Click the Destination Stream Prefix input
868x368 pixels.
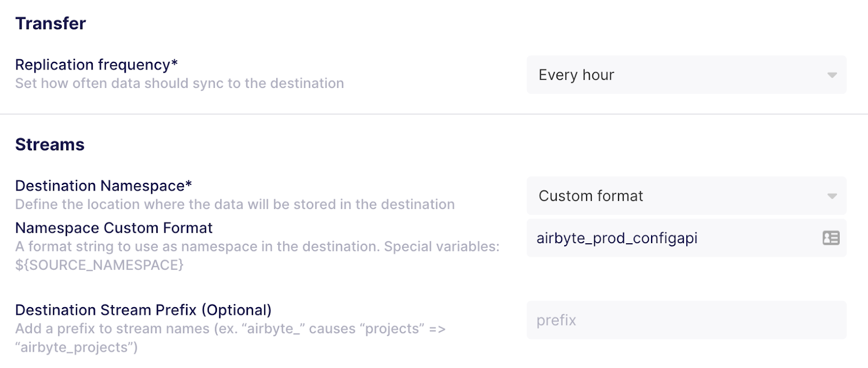pyautogui.click(x=686, y=320)
